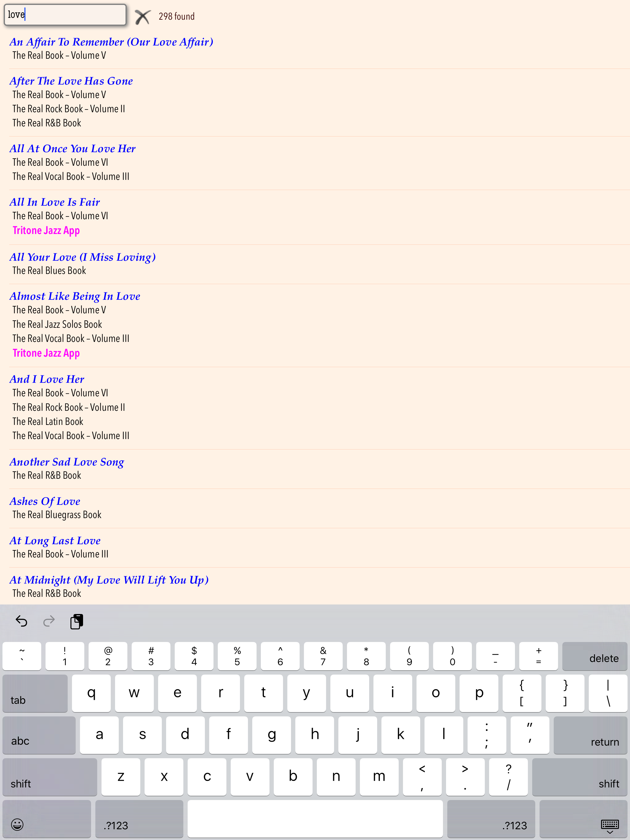Select 'The Real Bluegrass Book' entry

(x=57, y=515)
